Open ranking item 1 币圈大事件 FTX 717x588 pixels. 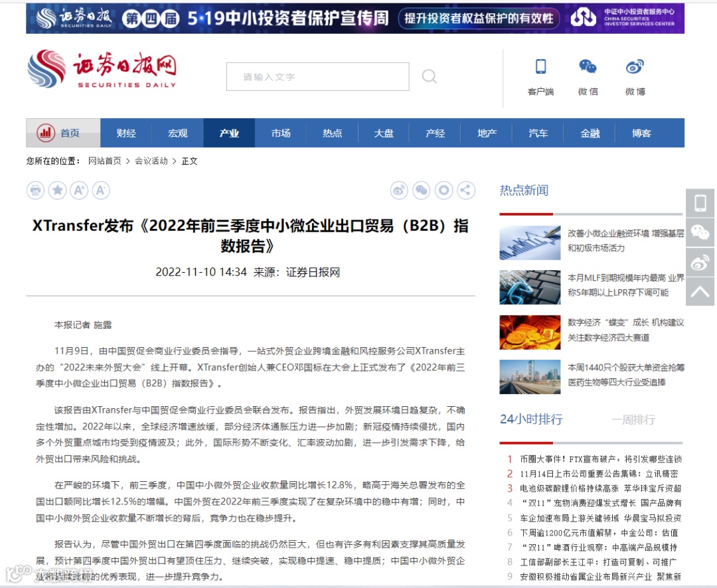click(x=601, y=459)
